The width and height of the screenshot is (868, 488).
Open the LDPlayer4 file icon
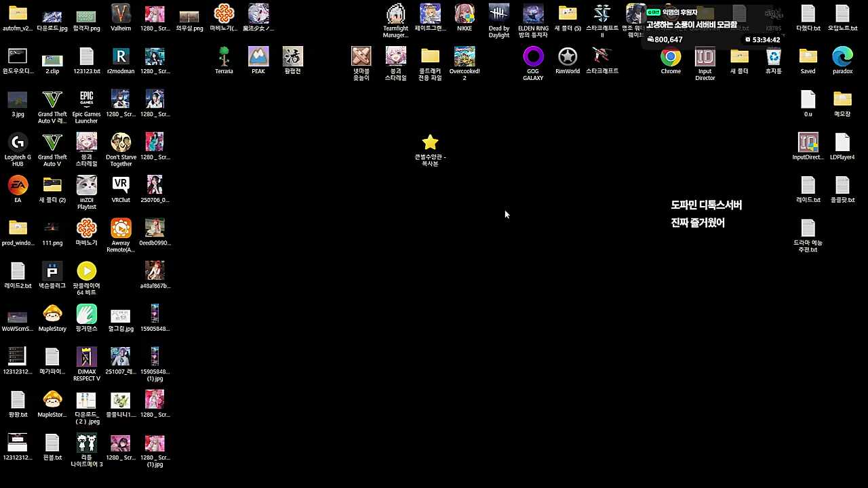point(842,143)
